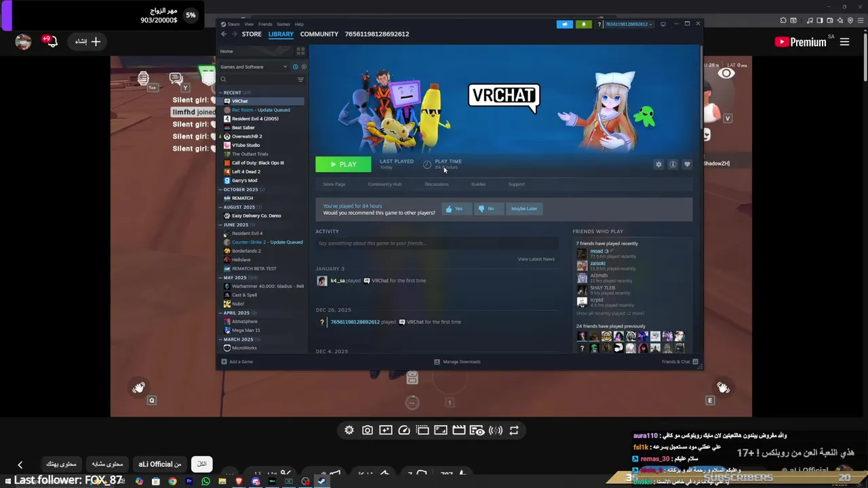
Task: Open the STORE tab in Steam
Action: [252, 34]
